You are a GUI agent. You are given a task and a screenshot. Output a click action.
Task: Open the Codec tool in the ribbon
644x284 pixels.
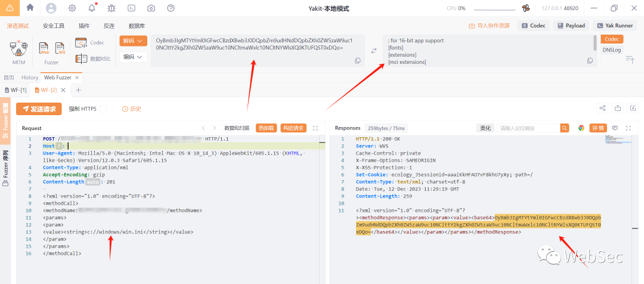pyautogui.click(x=90, y=43)
